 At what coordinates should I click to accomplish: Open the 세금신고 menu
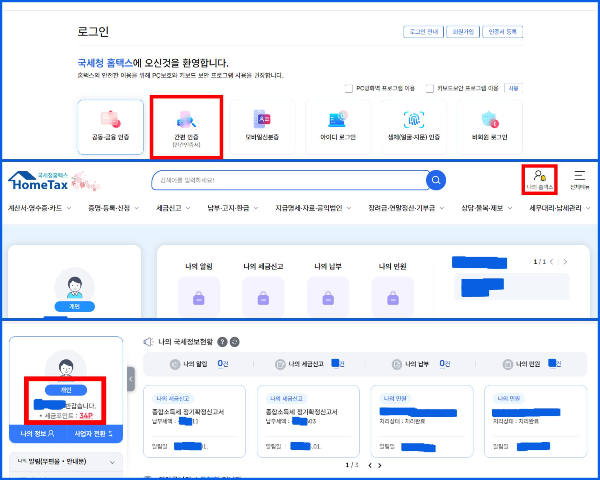tap(173, 208)
